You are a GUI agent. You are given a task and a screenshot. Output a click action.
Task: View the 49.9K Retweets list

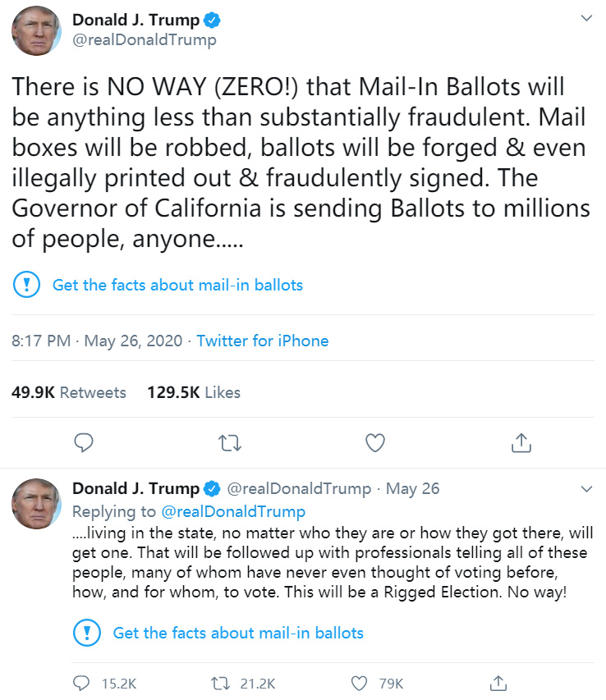tap(69, 392)
